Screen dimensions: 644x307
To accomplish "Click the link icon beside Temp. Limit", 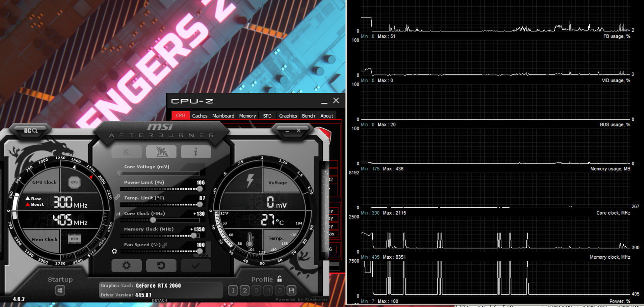I will tap(117, 197).
